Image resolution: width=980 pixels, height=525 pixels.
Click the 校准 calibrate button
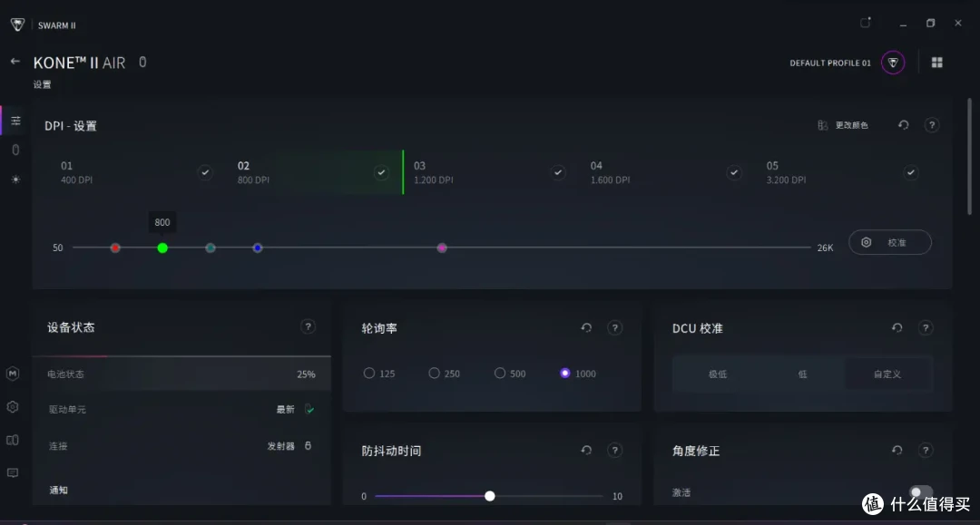890,242
